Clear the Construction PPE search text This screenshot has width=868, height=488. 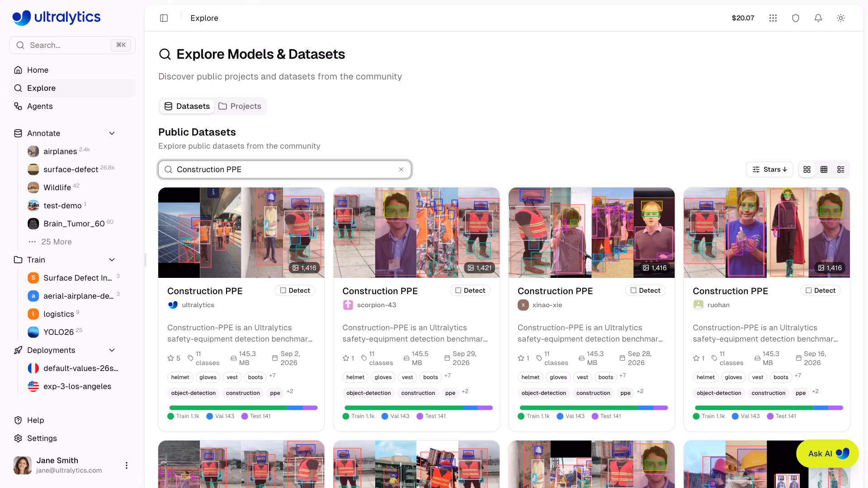point(401,169)
